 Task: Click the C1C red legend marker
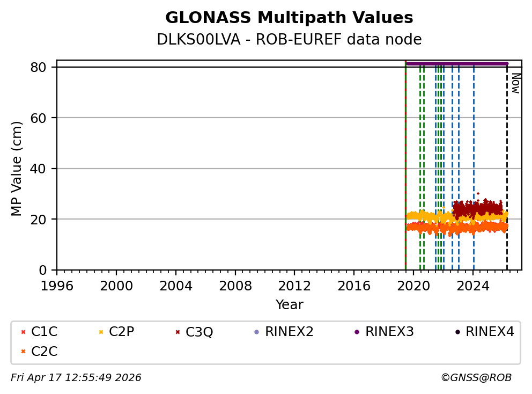pyautogui.click(x=23, y=332)
